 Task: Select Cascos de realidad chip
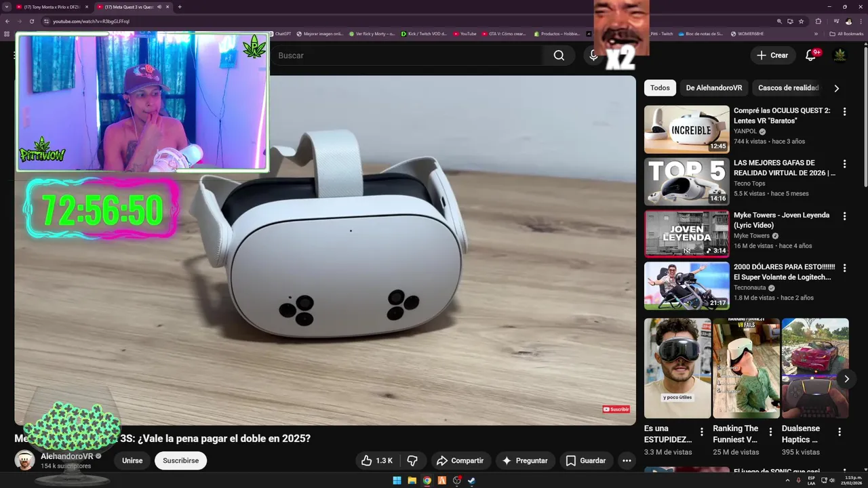click(788, 88)
